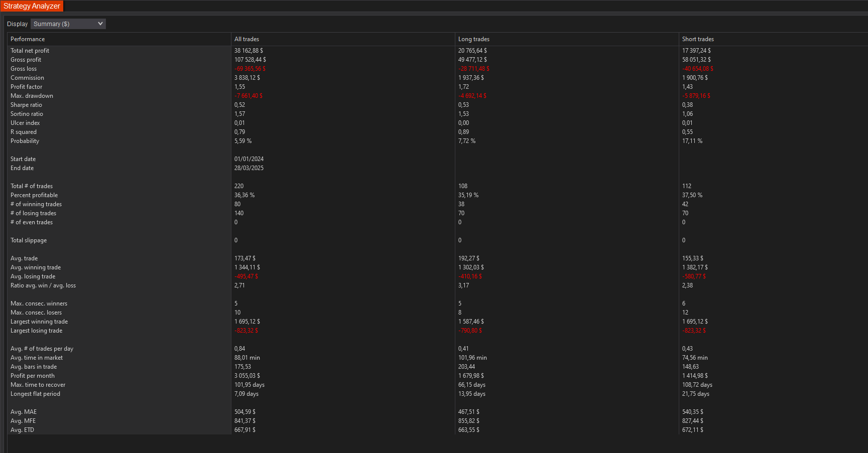The height and width of the screenshot is (453, 868).
Task: Click the 101,95 days time to recover value
Action: pyautogui.click(x=250, y=385)
